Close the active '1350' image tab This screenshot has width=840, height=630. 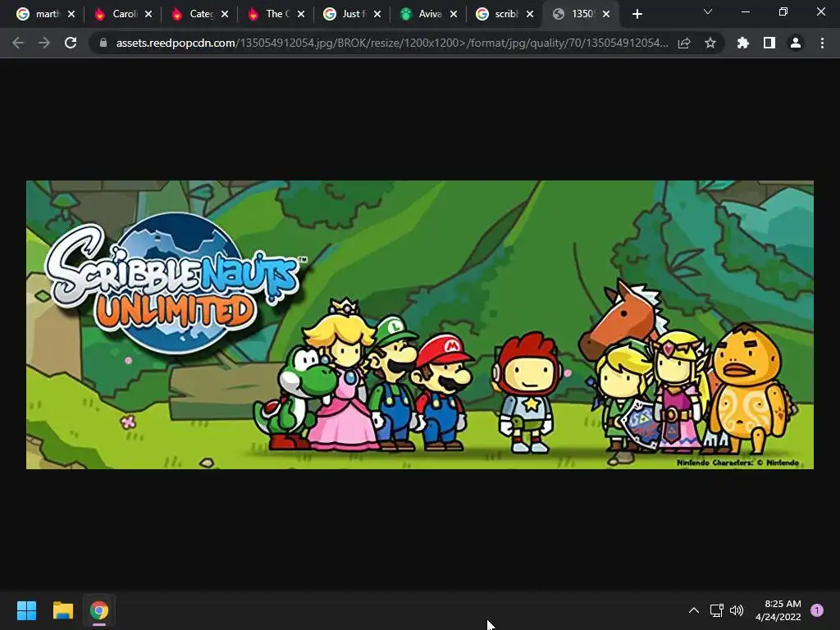click(606, 14)
